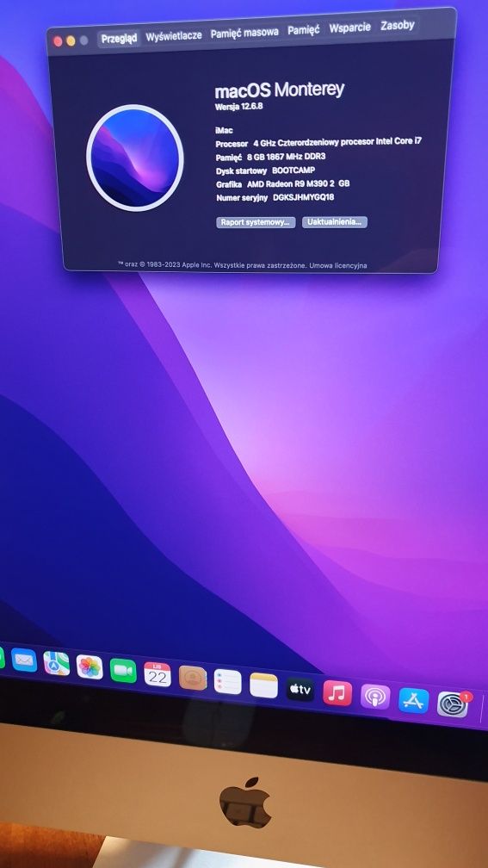Open Calendar showing 22 in Dock
Image resolution: width=488 pixels, height=868 pixels.
(158, 675)
